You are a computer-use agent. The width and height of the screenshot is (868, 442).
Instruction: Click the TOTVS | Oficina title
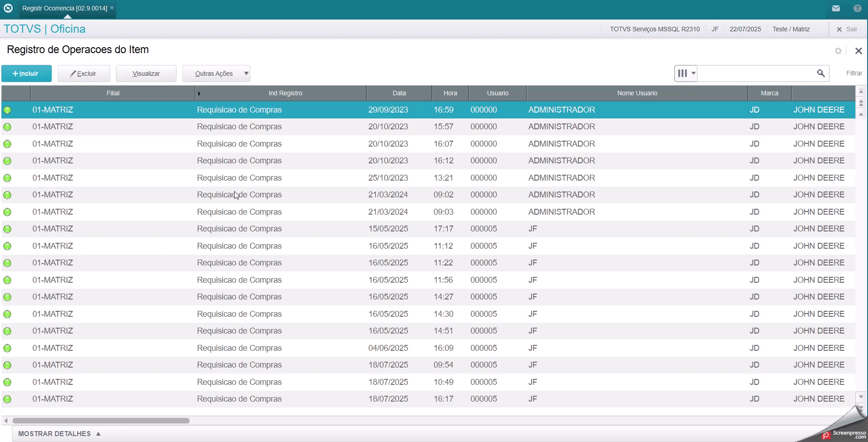(x=44, y=29)
